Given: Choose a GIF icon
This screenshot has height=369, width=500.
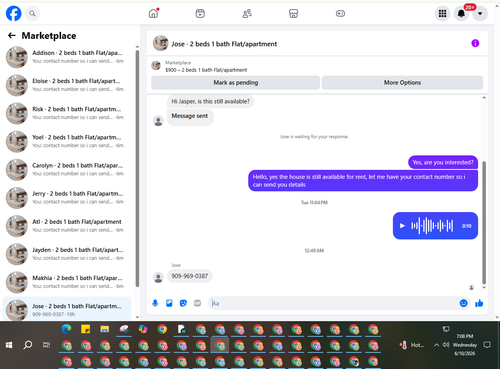Looking at the screenshot, I should (197, 303).
